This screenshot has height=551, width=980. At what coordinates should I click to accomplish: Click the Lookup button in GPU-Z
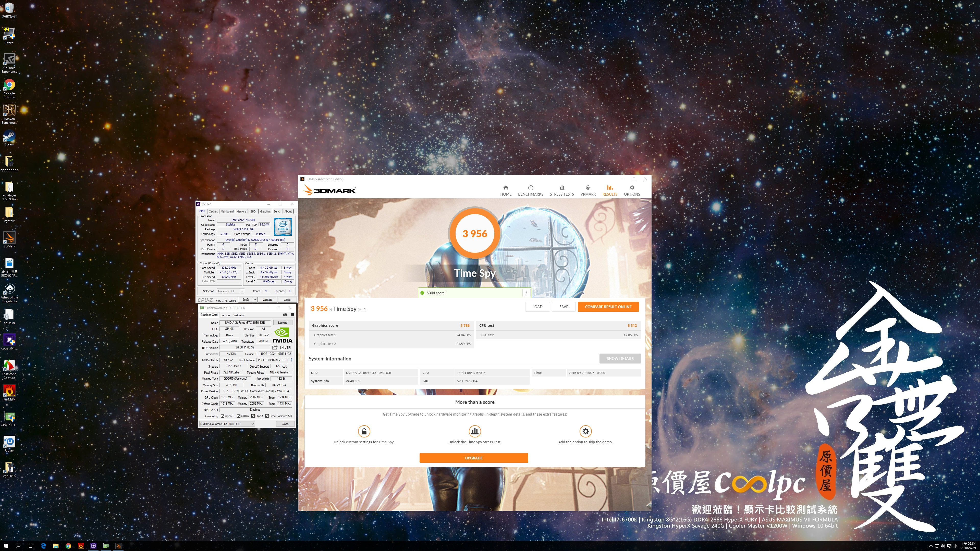coord(283,322)
